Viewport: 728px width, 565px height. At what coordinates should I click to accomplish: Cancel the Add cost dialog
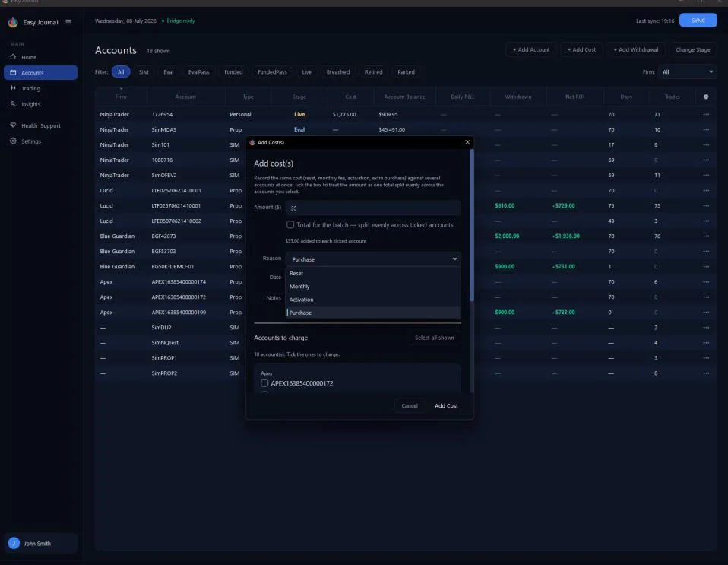pyautogui.click(x=410, y=405)
